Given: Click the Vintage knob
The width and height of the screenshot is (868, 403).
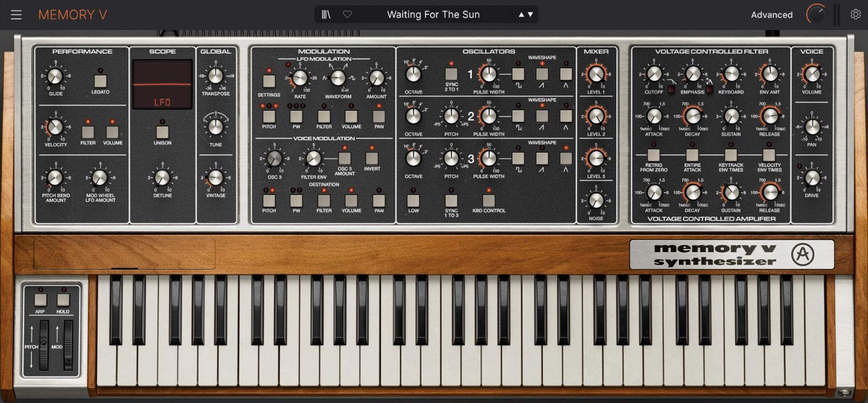Looking at the screenshot, I should 216,177.
